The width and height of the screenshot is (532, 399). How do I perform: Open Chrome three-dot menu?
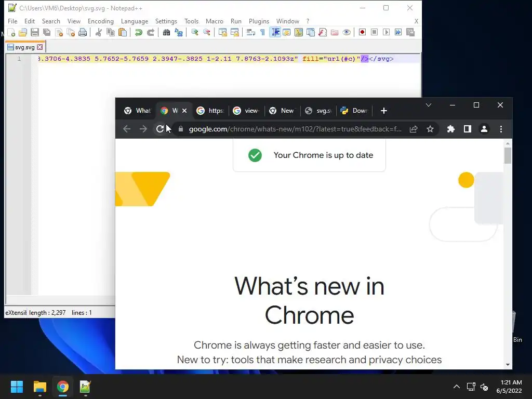501,129
